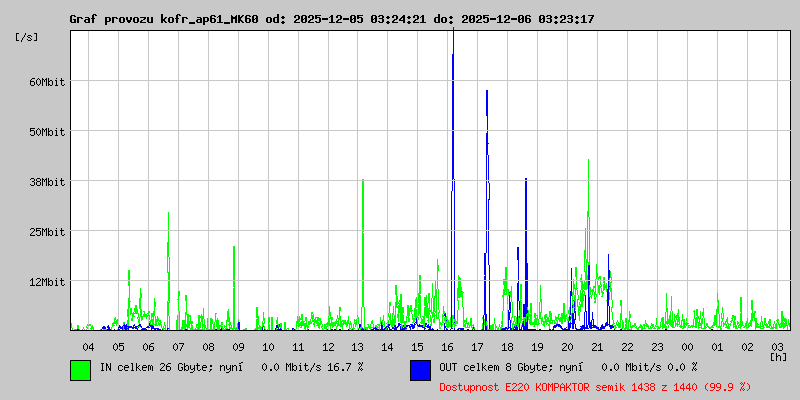This screenshot has height=400, width=800.
Task: Click the blue OUT legend color box
Action: (x=420, y=369)
